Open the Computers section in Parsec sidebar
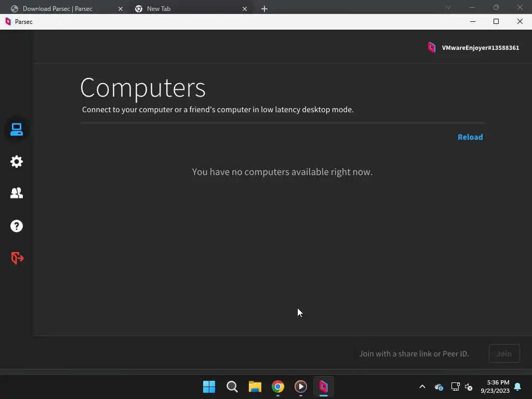This screenshot has height=399, width=532. pos(16,129)
